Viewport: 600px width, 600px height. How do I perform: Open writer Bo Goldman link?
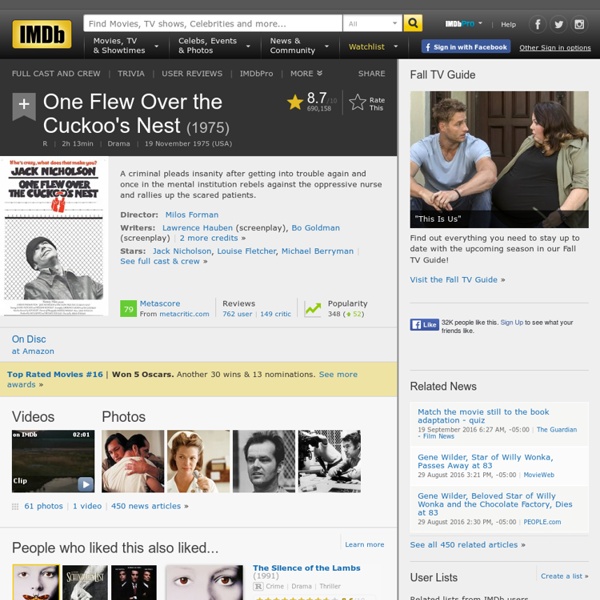pos(316,228)
